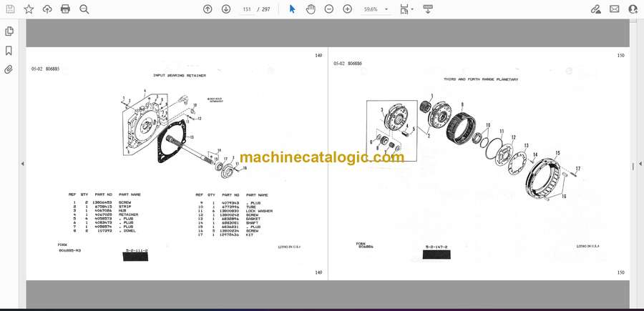Click the 'LOCK WASHER' part name
Image resolution: width=644 pixels, height=311 pixels.
click(x=259, y=211)
